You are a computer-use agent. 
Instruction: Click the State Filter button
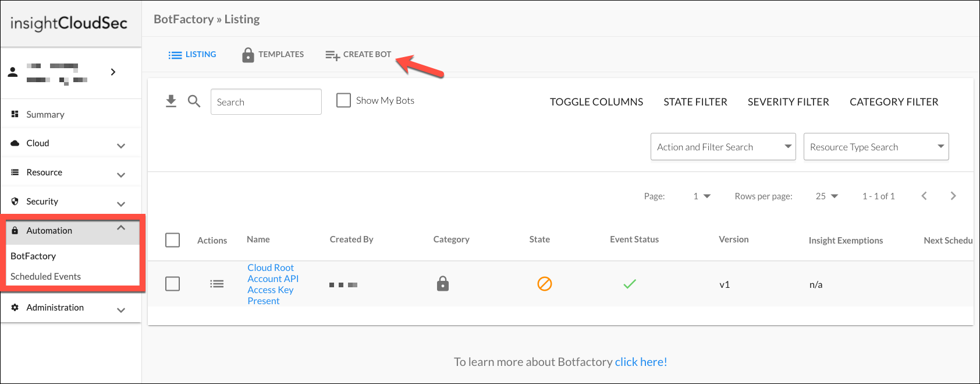(695, 102)
